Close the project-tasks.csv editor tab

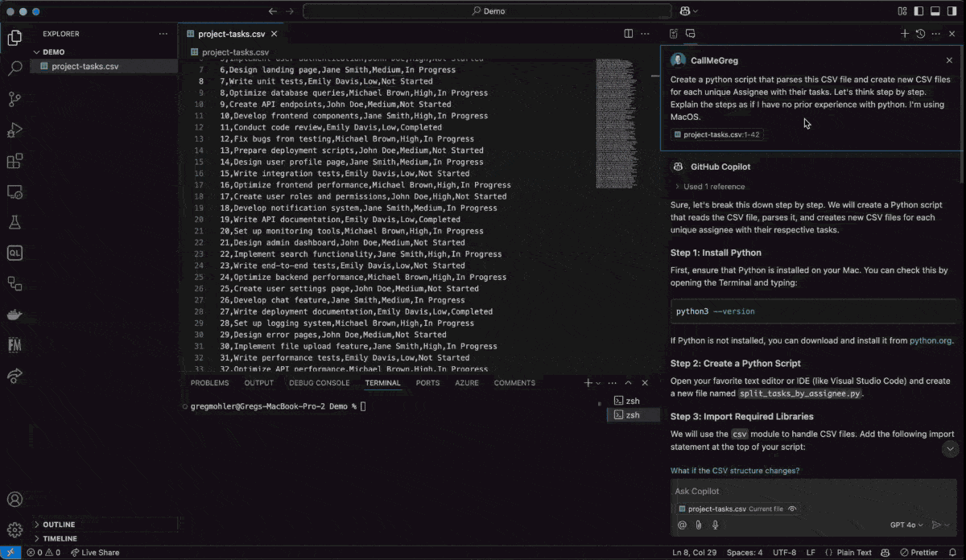(275, 34)
